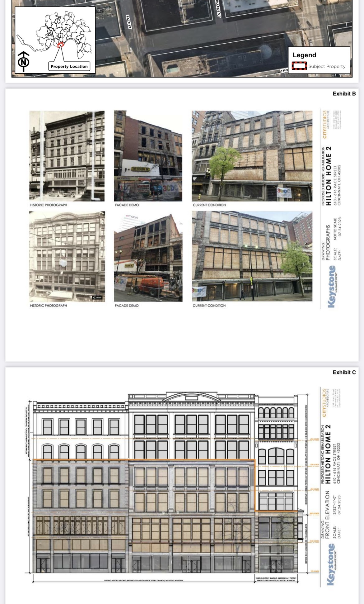Screen dimensions: 364x604
Task: Click the city neighborhood inset location map
Action: pyautogui.click(x=55, y=40)
